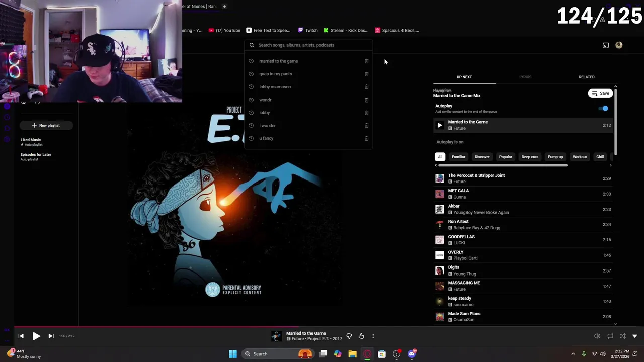Image resolution: width=644 pixels, height=362 pixels.
Task: Select the Workout filter chip
Action: point(580,157)
